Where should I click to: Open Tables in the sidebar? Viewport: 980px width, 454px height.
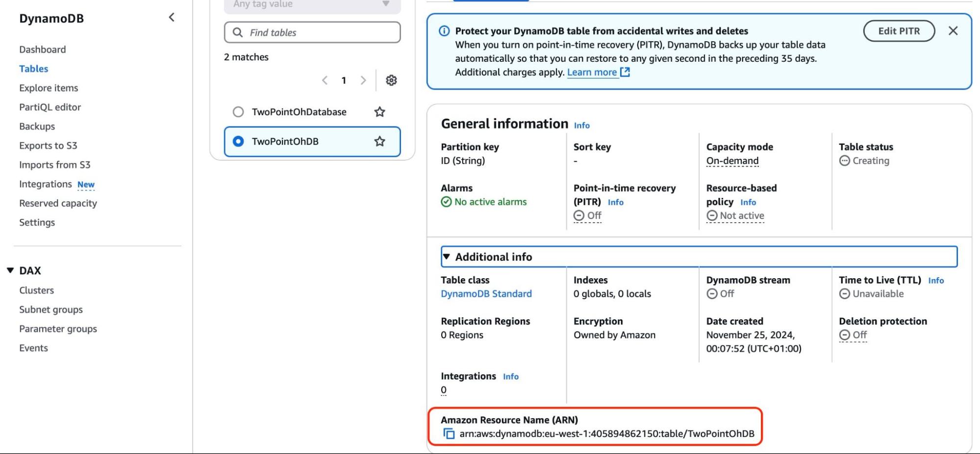tap(34, 69)
